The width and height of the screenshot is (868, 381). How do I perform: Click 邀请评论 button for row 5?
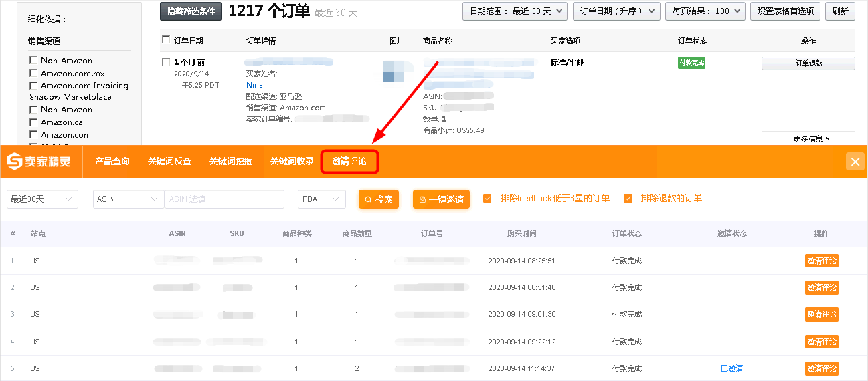coord(821,368)
